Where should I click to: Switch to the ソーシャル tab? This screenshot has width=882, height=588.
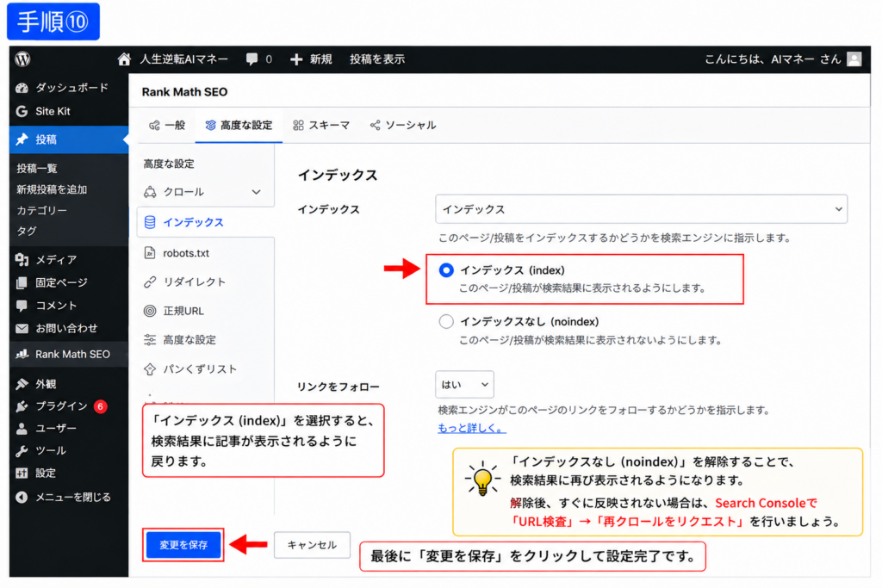coord(403,126)
